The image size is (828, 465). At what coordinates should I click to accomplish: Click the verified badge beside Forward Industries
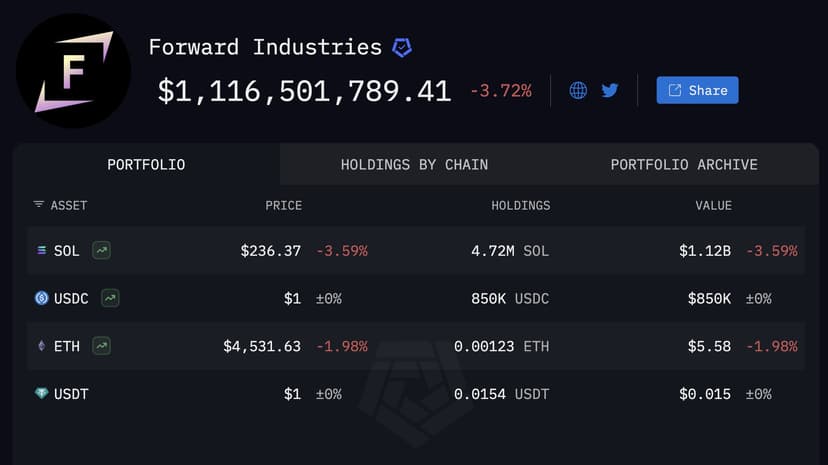[401, 47]
